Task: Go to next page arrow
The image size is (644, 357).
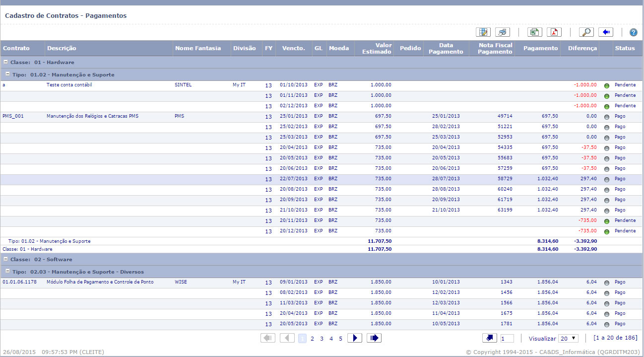Action: 354,338
